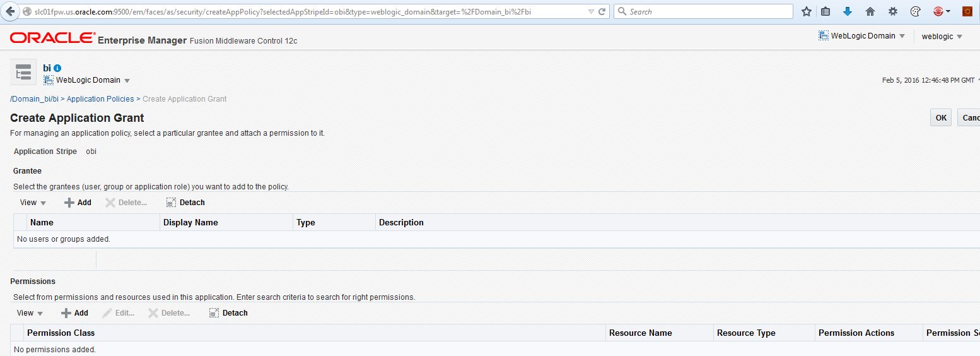Click the Permission Class column header
Viewport: 980px width, 356px height.
tap(315, 333)
